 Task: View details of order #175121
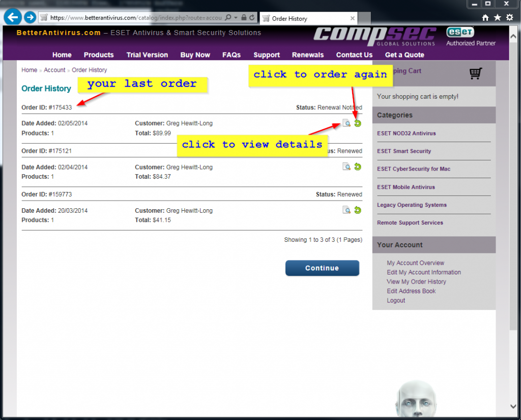[x=346, y=166]
